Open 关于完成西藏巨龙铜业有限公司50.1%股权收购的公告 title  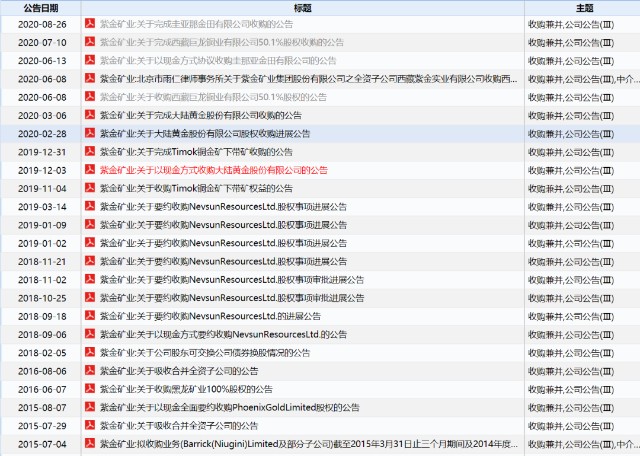click(x=222, y=42)
